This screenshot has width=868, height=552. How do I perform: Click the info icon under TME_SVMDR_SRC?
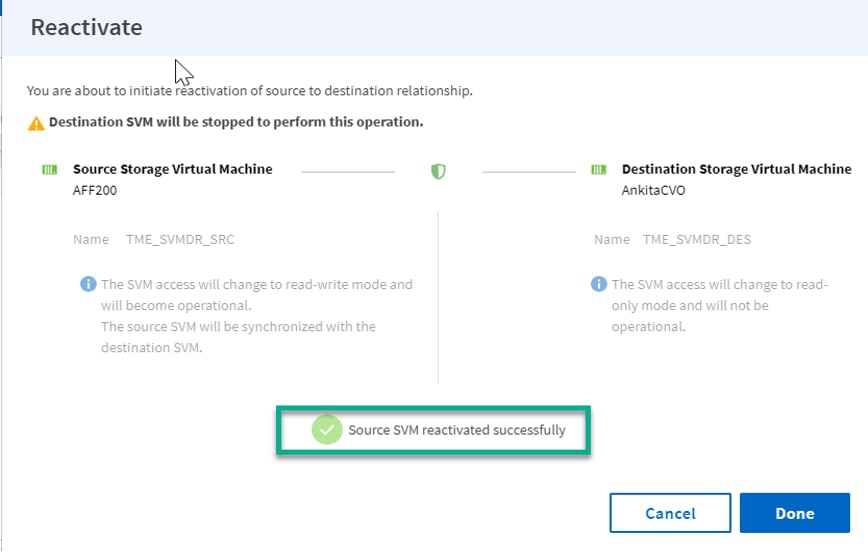(87, 285)
